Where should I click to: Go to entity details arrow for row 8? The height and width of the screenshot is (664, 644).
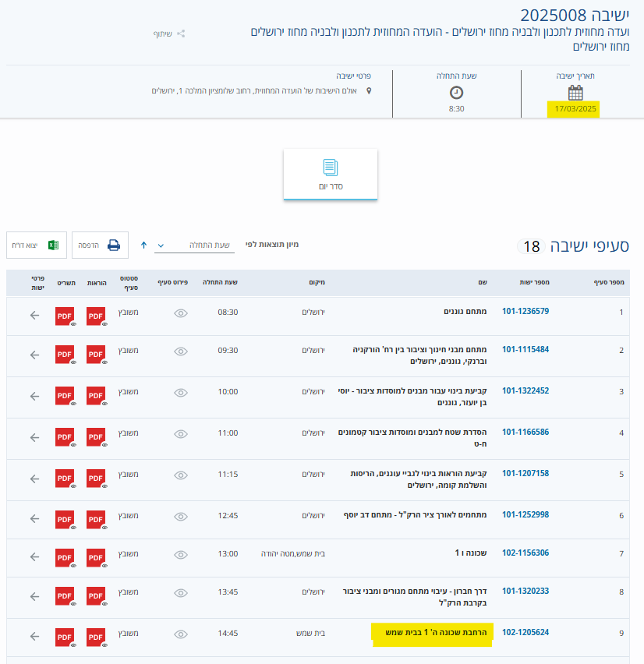pyautogui.click(x=35, y=596)
